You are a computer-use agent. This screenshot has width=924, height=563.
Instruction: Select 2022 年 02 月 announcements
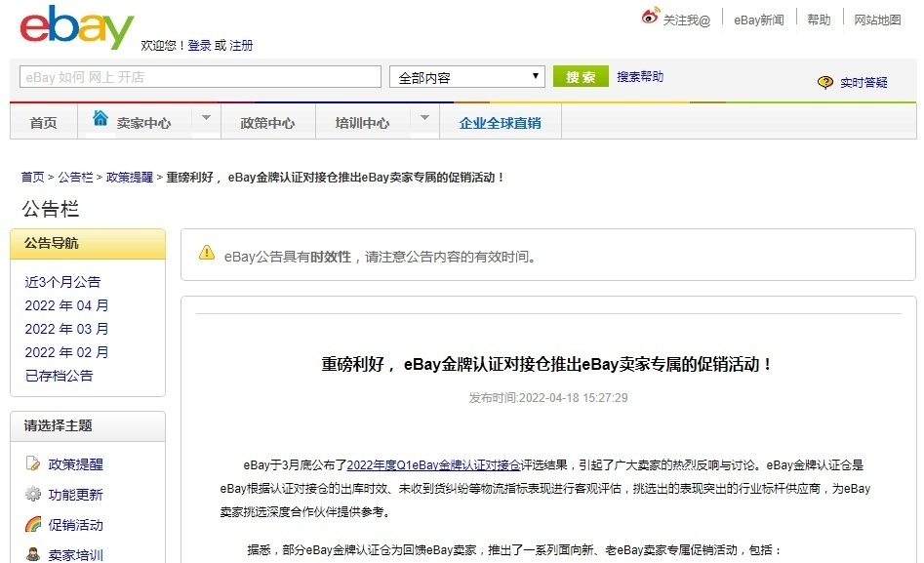pos(66,352)
